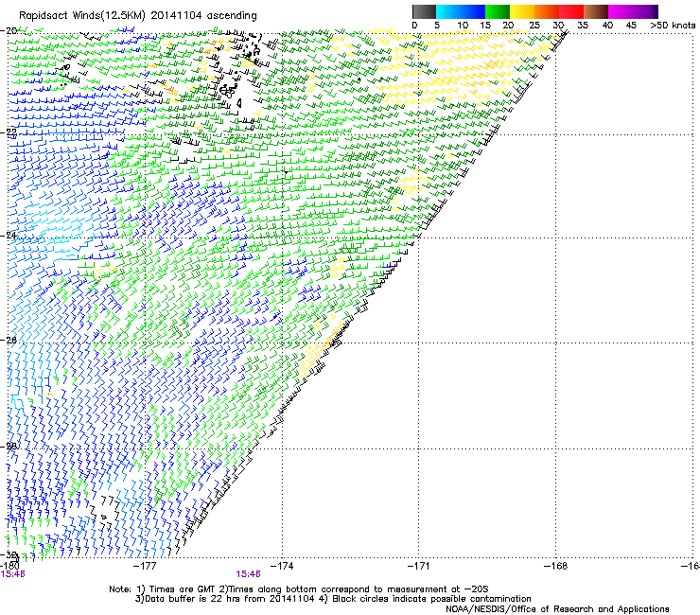
Task: Click the legend label '25'
Action: pyautogui.click(x=534, y=26)
